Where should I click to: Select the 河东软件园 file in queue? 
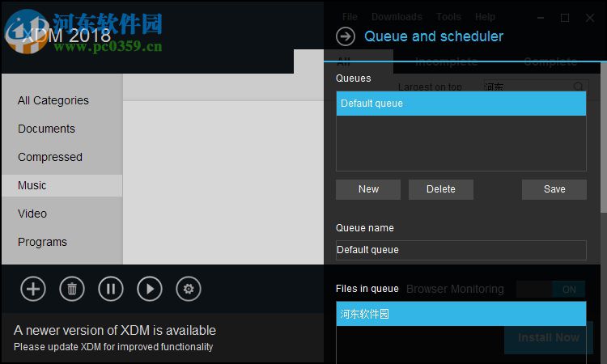461,314
